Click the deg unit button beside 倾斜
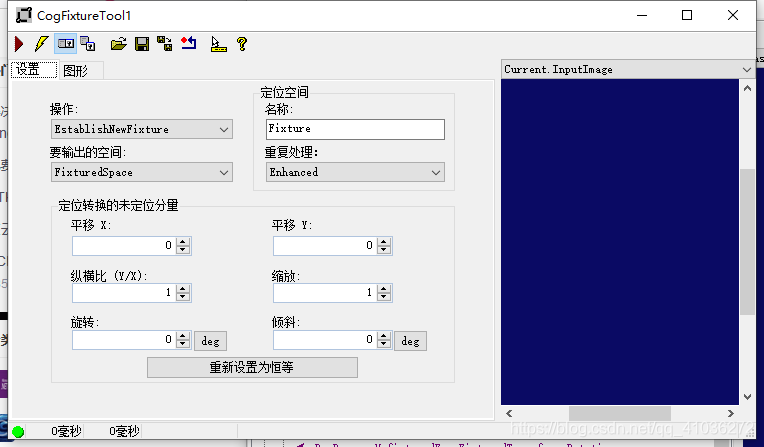This screenshot has height=447, width=764. [410, 341]
